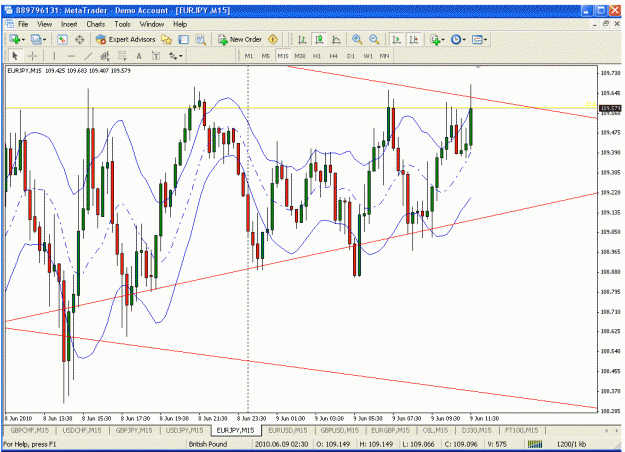This screenshot has width=625, height=452.
Task: Toggle the Market Watch window icon
Action: (62, 39)
